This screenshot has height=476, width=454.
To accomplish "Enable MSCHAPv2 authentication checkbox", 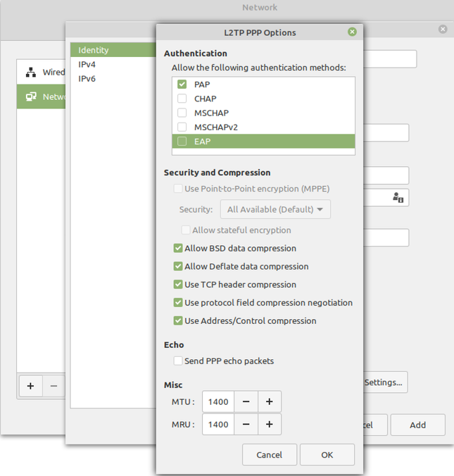I will coord(182,127).
